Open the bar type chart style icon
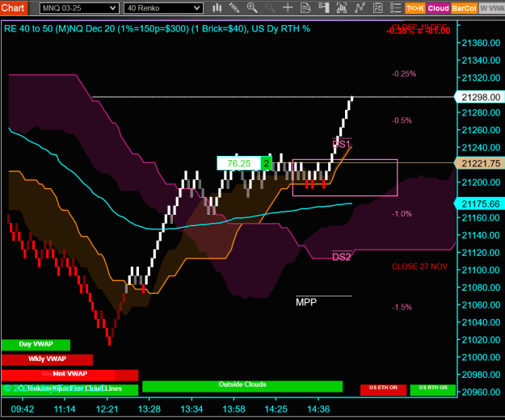 [217, 8]
